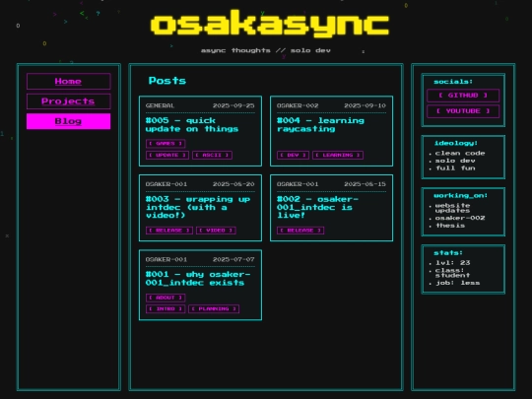This screenshot has height=399, width=532.
Task: Click the OSAKER-001 label on post #002
Action: coord(298,184)
